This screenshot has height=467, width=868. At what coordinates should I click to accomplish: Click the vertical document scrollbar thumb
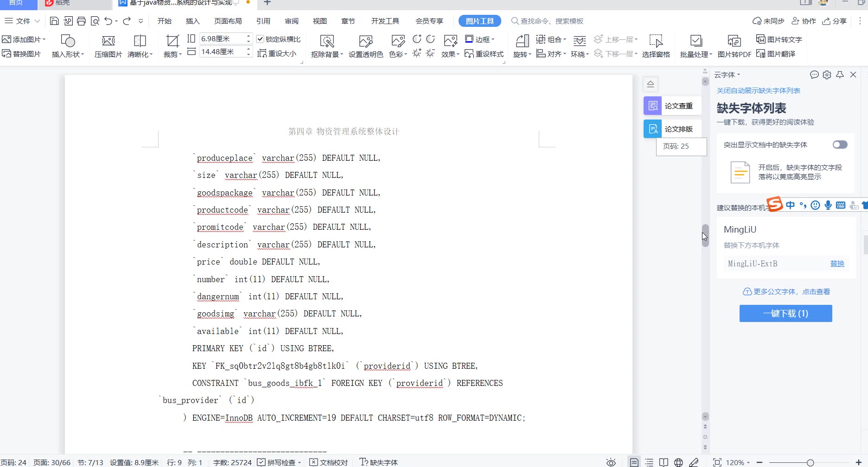tap(705, 235)
